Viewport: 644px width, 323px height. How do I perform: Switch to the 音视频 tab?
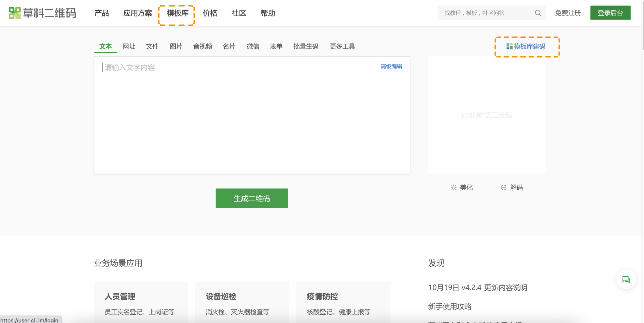[203, 46]
